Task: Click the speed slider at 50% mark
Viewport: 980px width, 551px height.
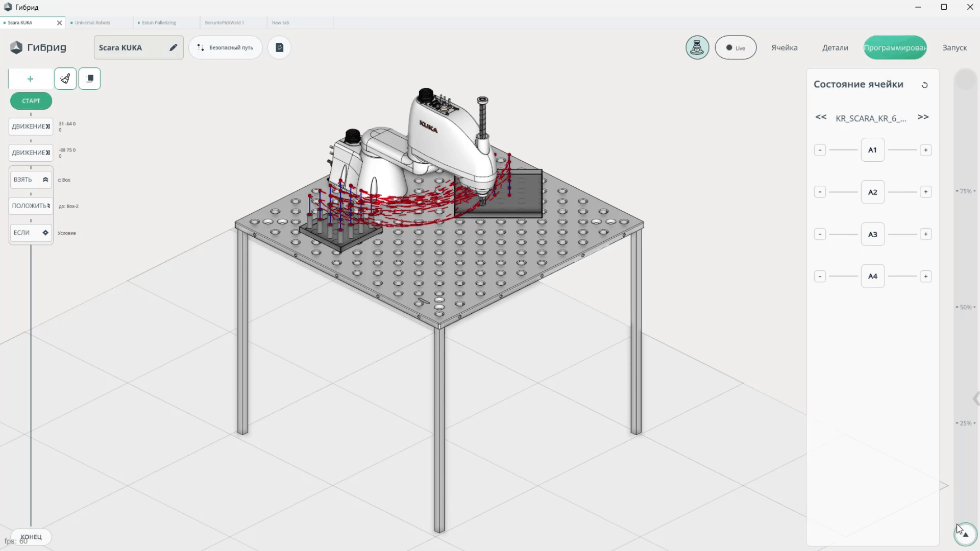Action: click(965, 307)
